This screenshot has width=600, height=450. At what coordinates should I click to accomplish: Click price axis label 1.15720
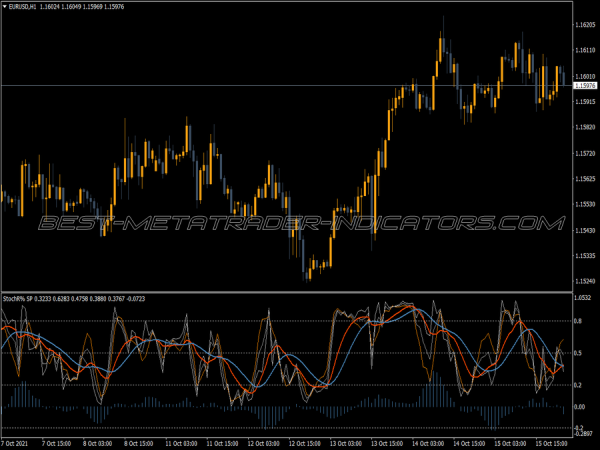pyautogui.click(x=585, y=153)
